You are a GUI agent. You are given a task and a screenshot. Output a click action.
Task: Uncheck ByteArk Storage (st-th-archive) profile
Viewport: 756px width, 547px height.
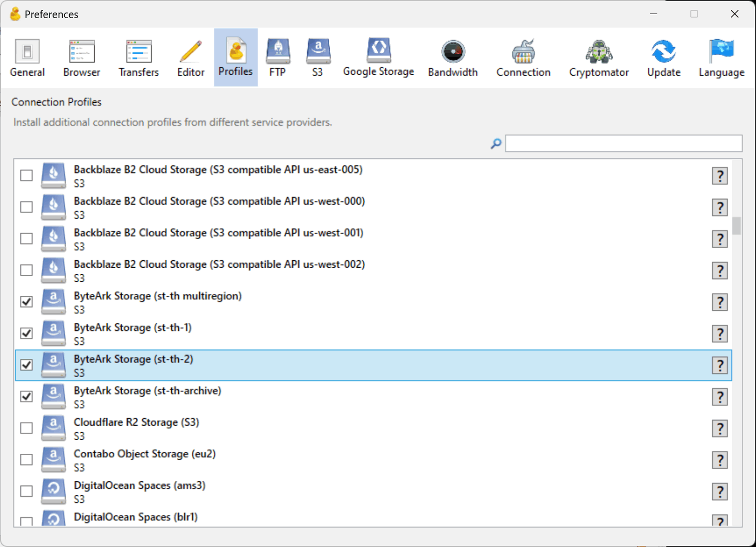[27, 397]
